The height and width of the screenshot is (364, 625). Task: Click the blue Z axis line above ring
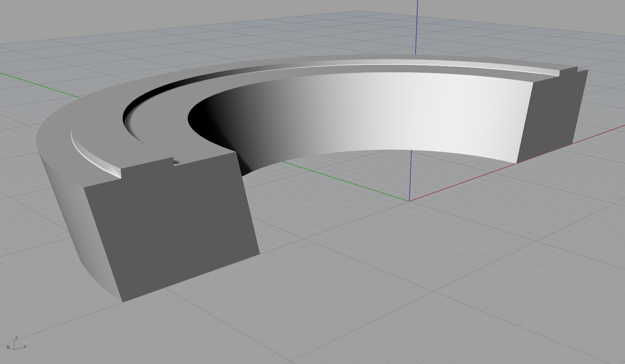pyautogui.click(x=417, y=28)
